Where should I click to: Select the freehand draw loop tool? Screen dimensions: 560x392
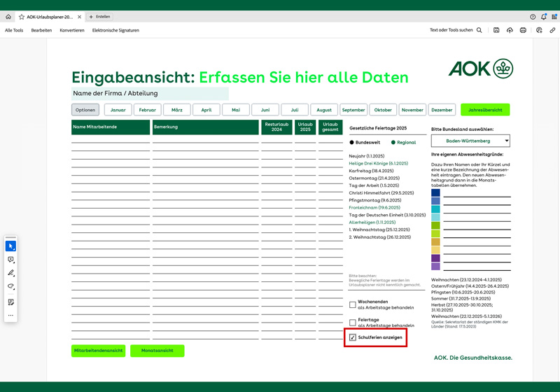10,286
